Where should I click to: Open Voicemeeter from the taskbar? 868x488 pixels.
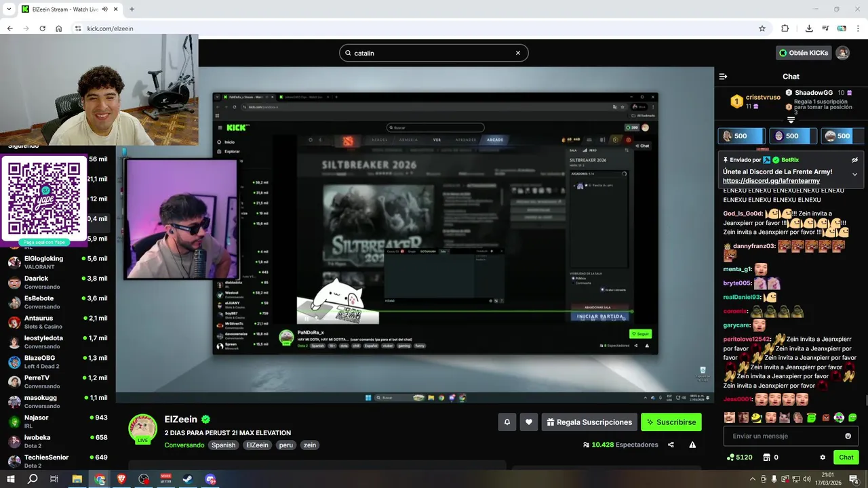tap(165, 479)
